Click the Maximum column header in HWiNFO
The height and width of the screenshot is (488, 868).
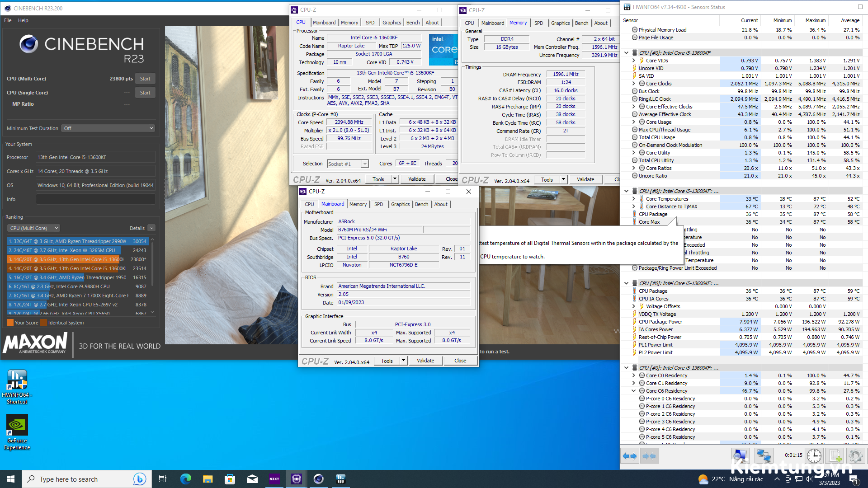click(816, 20)
